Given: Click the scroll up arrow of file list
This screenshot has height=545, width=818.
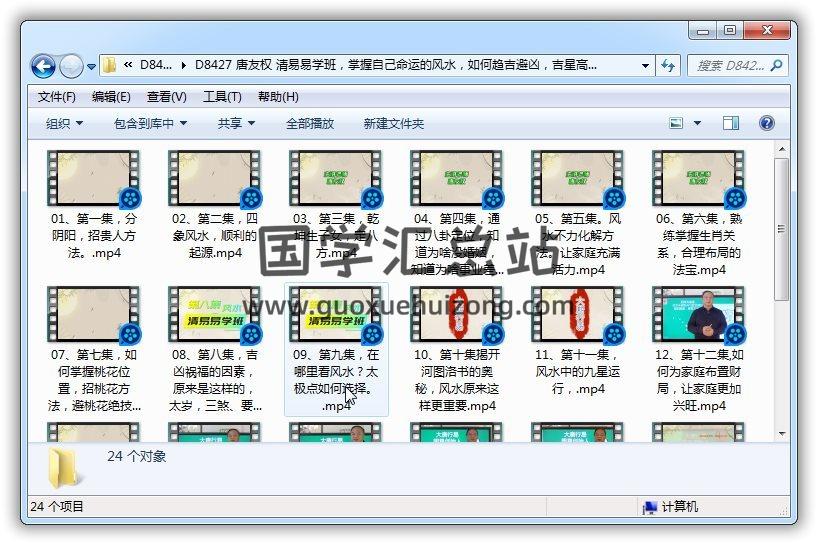Looking at the screenshot, I should point(781,150).
